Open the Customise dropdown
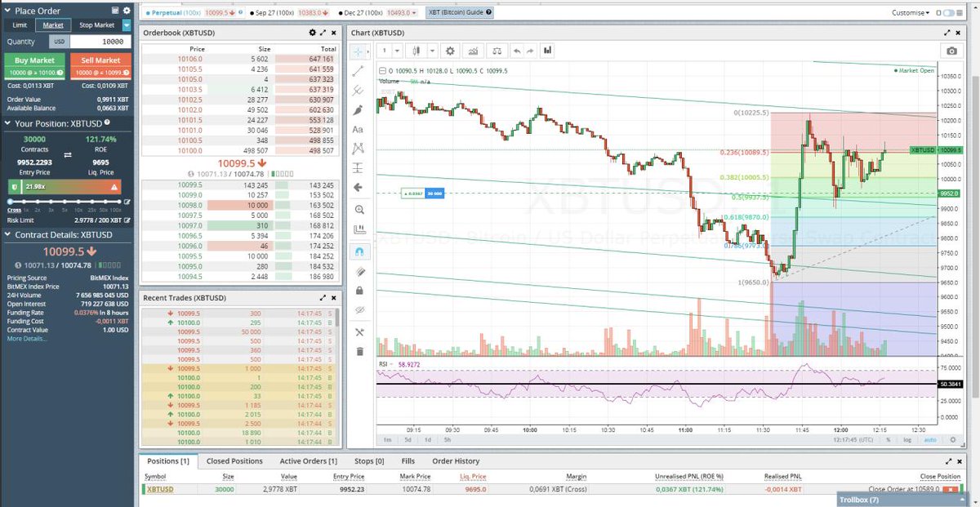 click(911, 13)
